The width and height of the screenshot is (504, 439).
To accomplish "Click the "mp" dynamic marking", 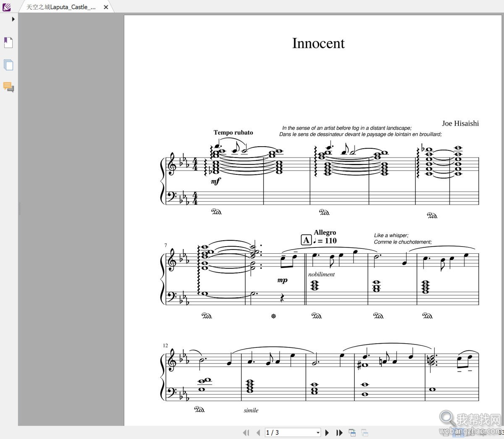I will (283, 280).
